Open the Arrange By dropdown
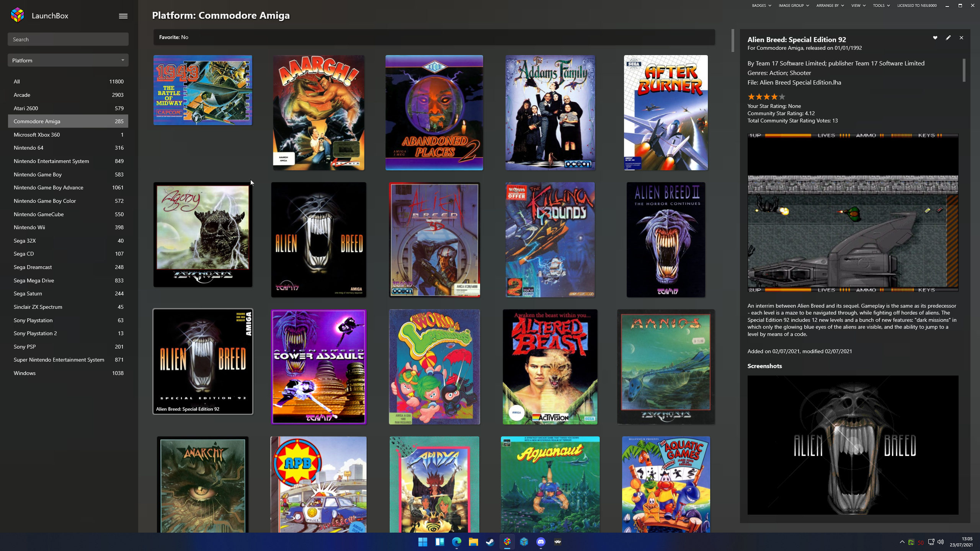The height and width of the screenshot is (551, 980). coord(830,5)
